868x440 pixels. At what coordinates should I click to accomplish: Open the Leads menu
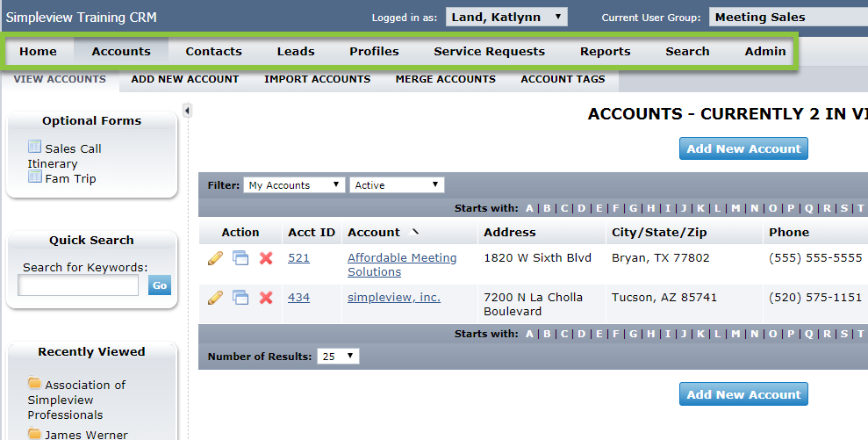coord(296,52)
